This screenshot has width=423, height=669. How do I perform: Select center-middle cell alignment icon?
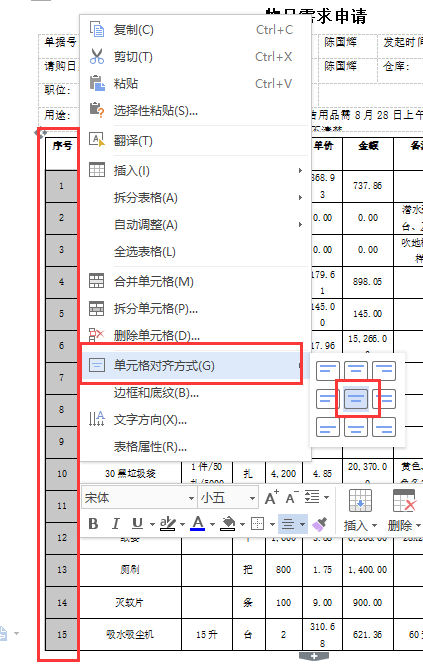point(356,398)
